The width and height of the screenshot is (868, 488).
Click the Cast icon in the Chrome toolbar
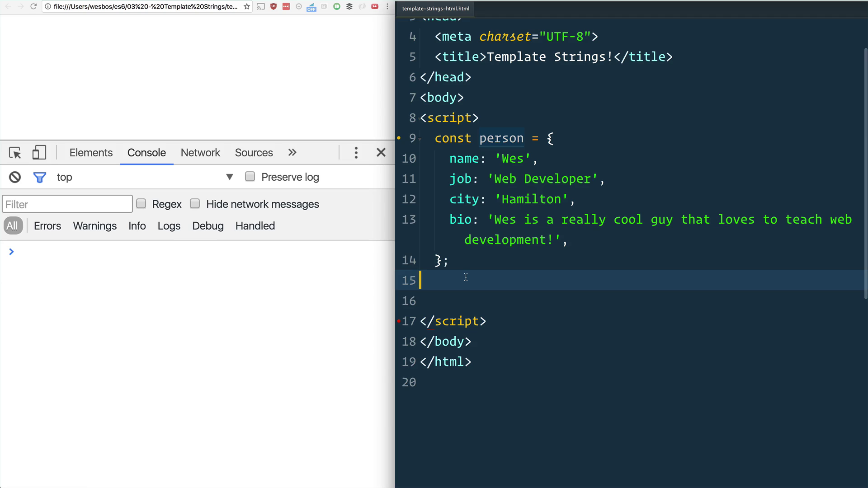pos(261,6)
